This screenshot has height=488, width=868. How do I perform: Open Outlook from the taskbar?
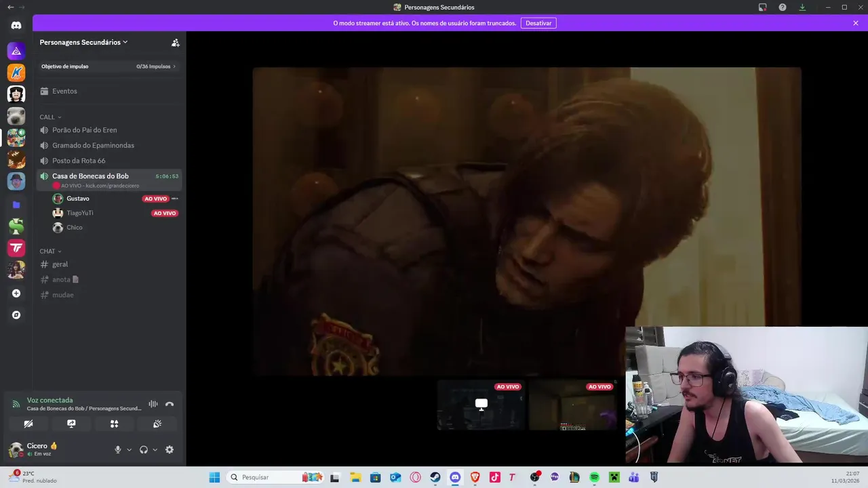click(x=395, y=477)
